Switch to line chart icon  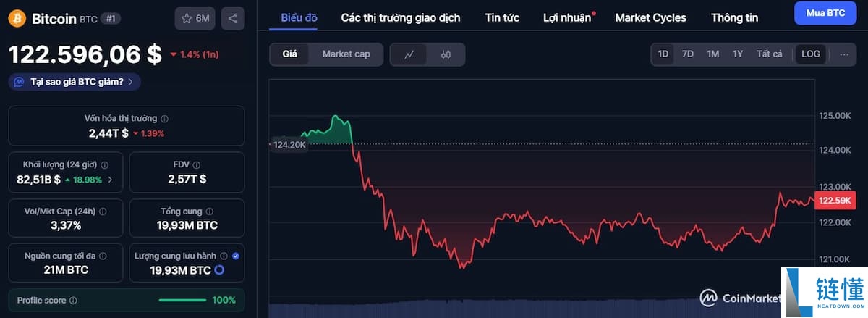pyautogui.click(x=409, y=54)
